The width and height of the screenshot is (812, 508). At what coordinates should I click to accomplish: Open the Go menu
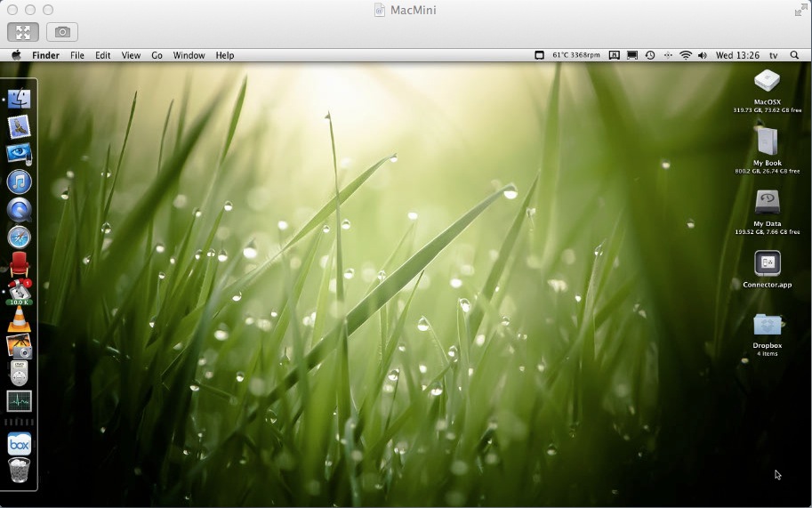pos(157,55)
